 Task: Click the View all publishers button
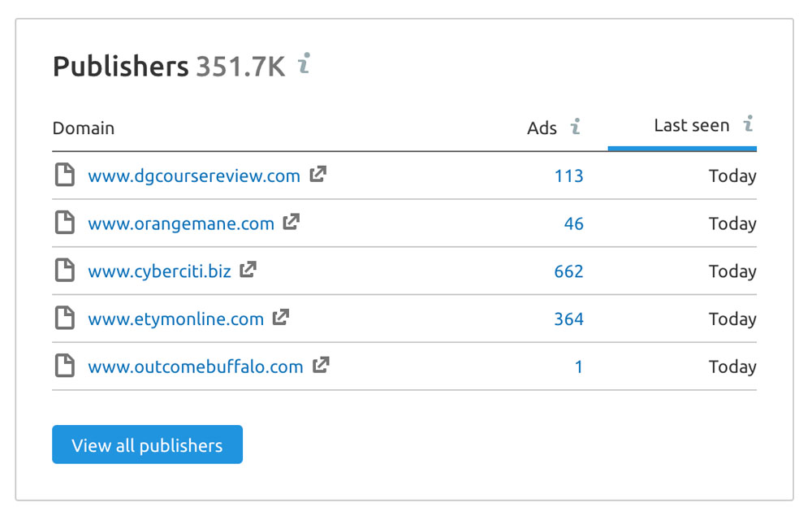coord(147,444)
